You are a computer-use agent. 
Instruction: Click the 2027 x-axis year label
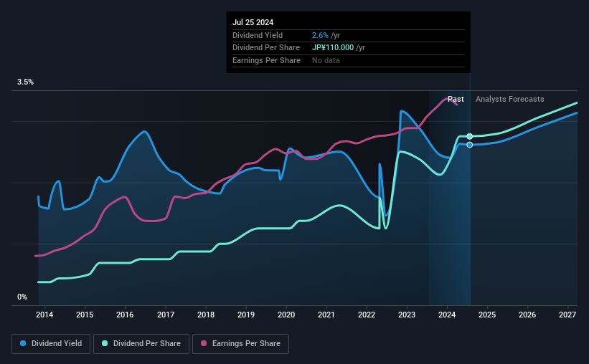pos(567,315)
